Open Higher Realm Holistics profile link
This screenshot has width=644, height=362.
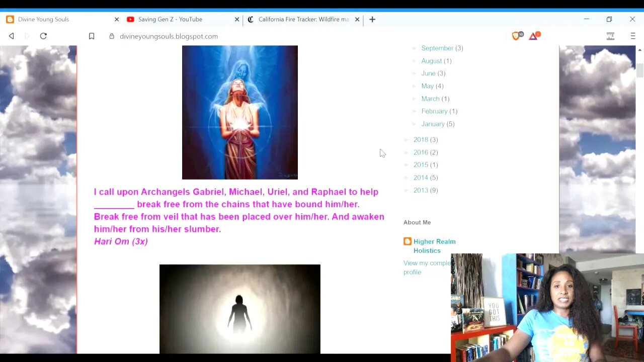point(434,246)
